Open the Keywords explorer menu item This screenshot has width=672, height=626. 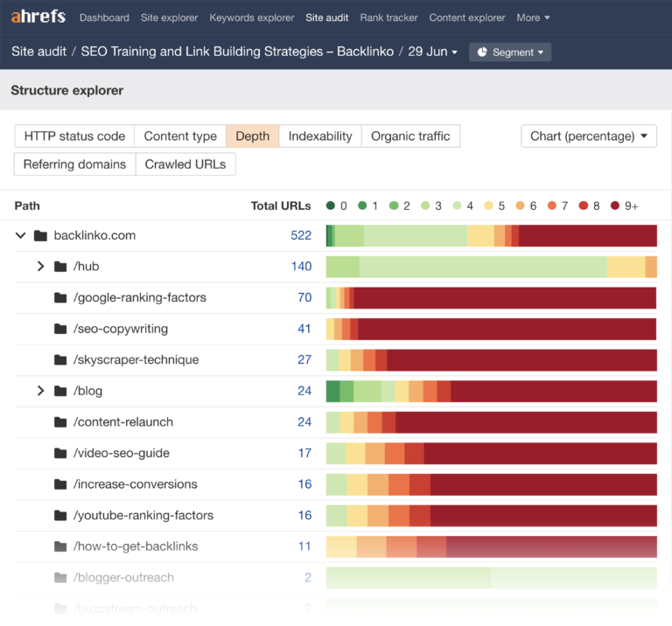252,17
